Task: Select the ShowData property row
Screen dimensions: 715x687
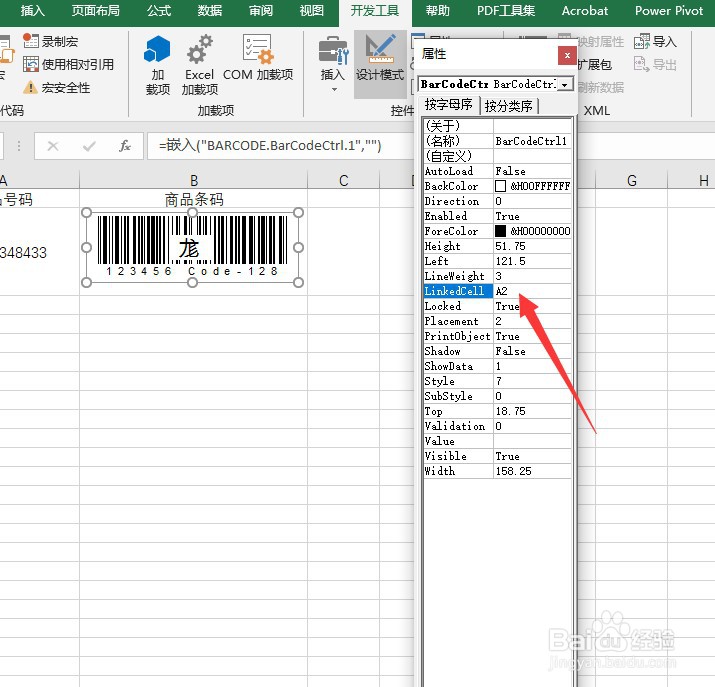Action: (x=497, y=367)
